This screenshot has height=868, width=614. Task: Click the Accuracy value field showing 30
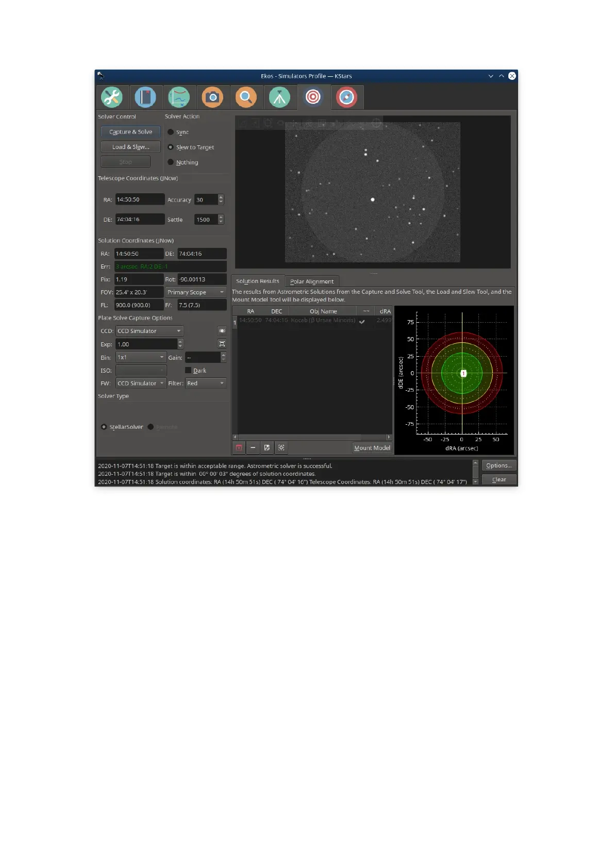[x=206, y=199]
